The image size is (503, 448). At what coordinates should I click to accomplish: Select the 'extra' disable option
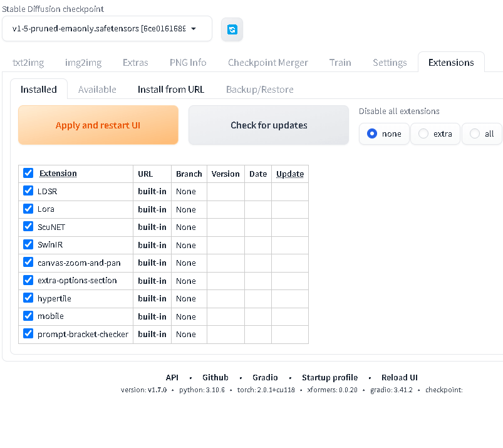[x=435, y=134]
